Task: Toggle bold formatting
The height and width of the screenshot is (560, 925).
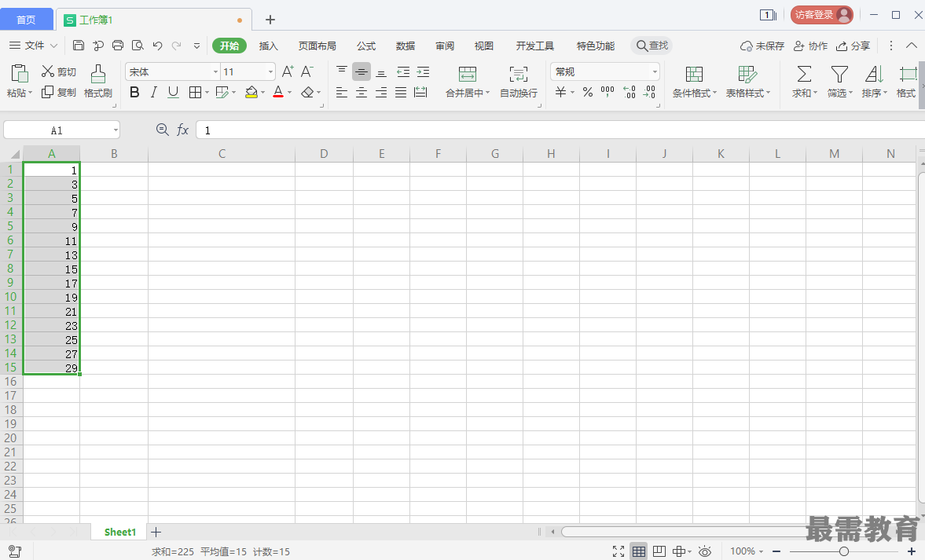Action: tap(134, 92)
